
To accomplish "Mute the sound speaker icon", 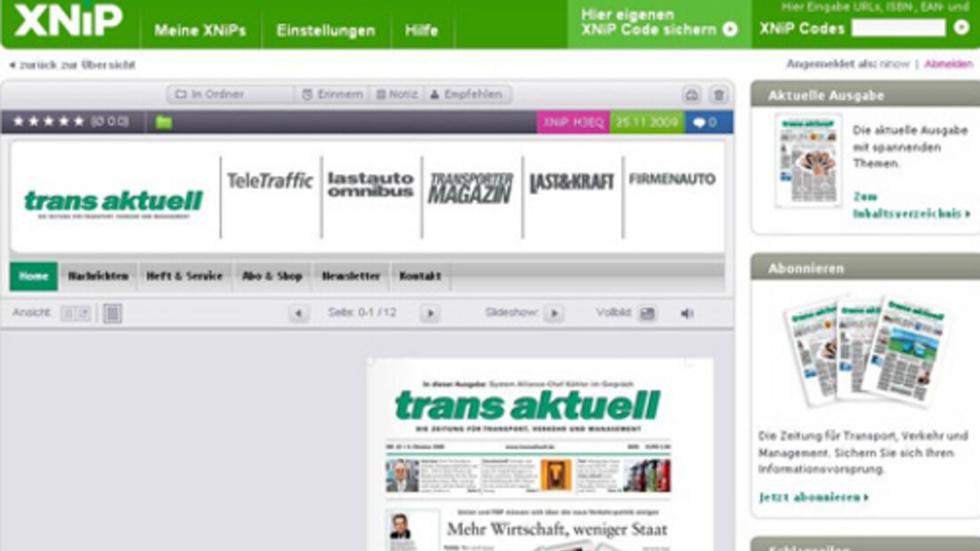I will click(x=687, y=313).
